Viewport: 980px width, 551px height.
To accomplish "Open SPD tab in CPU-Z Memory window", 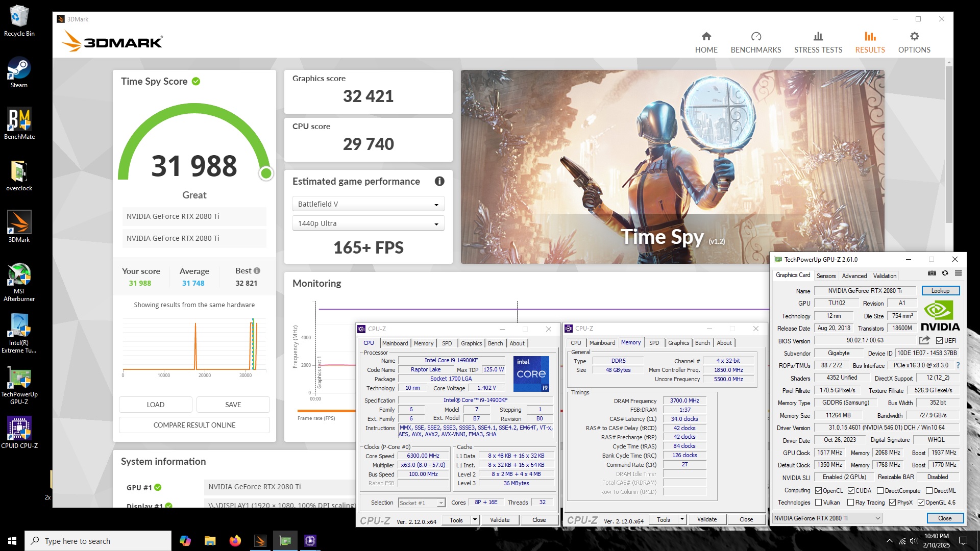I will [x=654, y=343].
